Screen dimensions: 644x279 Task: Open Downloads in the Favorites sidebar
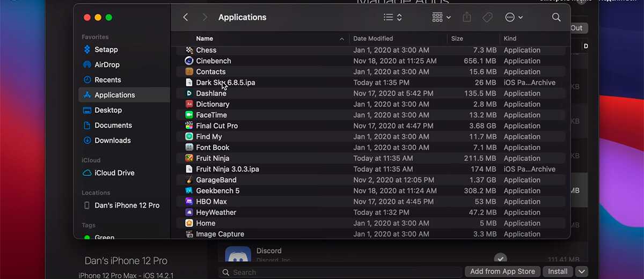pyautogui.click(x=112, y=140)
